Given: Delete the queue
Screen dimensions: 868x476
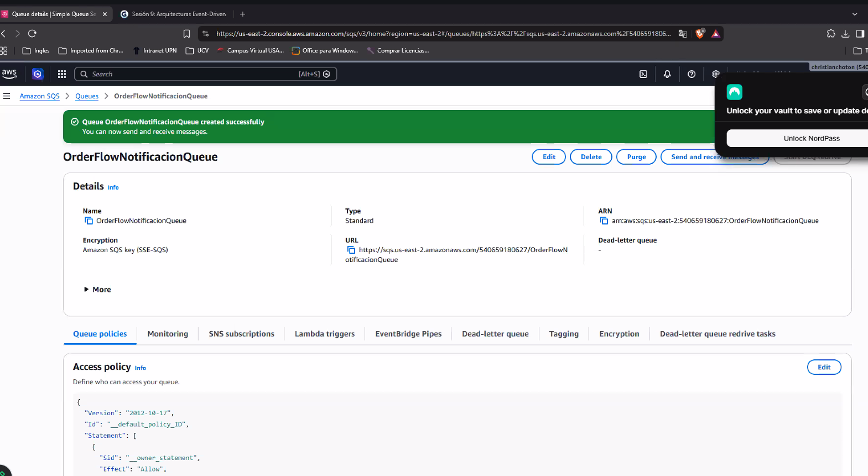Looking at the screenshot, I should 591,157.
